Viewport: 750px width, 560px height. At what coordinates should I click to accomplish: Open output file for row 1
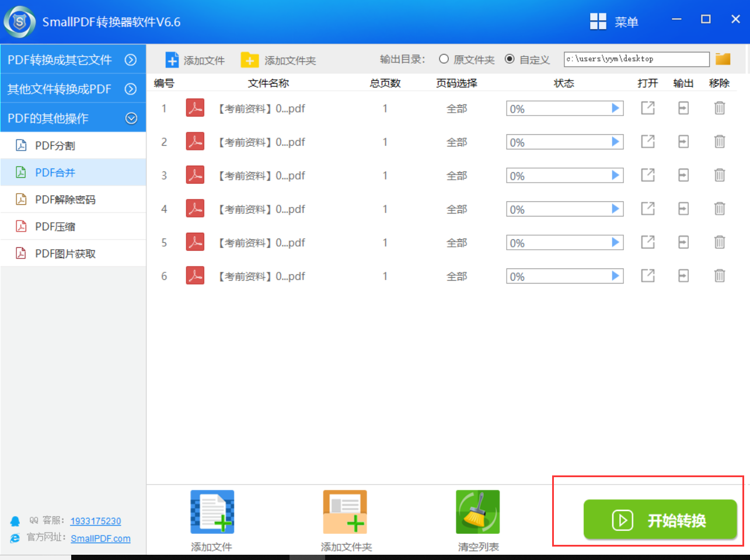[648, 108]
